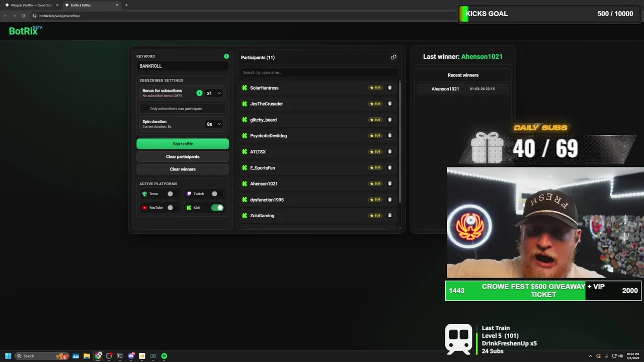Open Spotify from the taskbar

click(164, 356)
